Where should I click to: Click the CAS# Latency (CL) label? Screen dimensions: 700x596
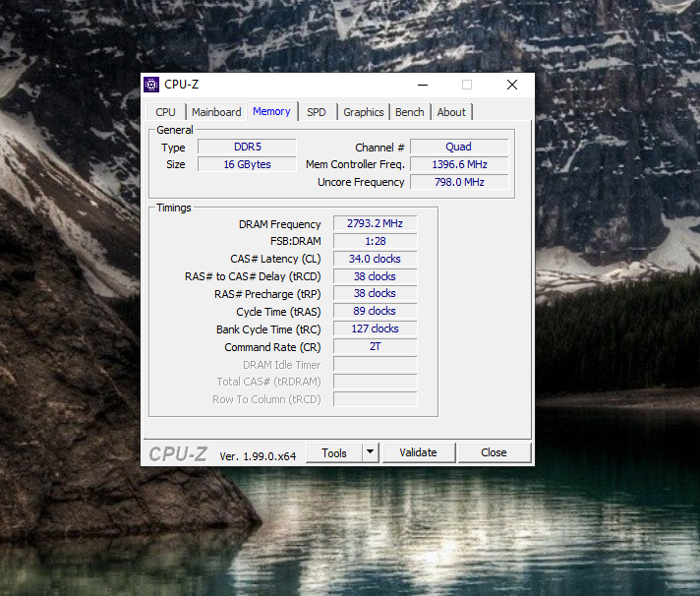click(275, 259)
